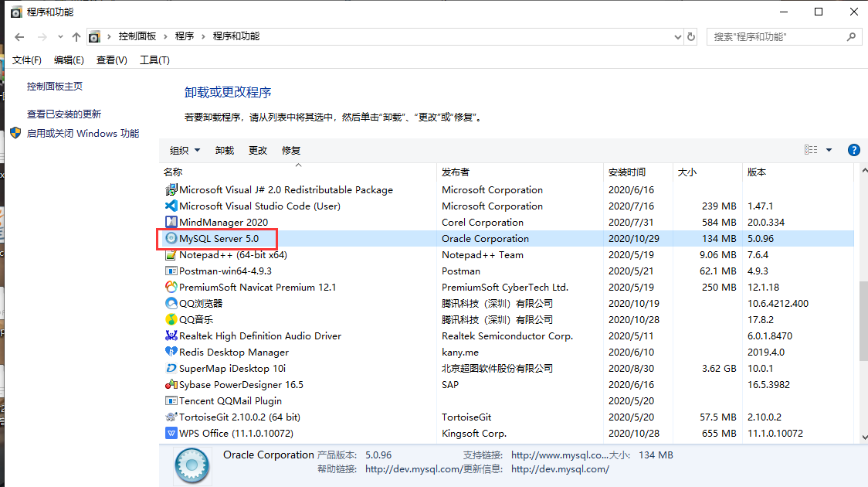The image size is (868, 487).
Task: Select the Notepad++ (64-bit x64) row
Action: tap(507, 255)
